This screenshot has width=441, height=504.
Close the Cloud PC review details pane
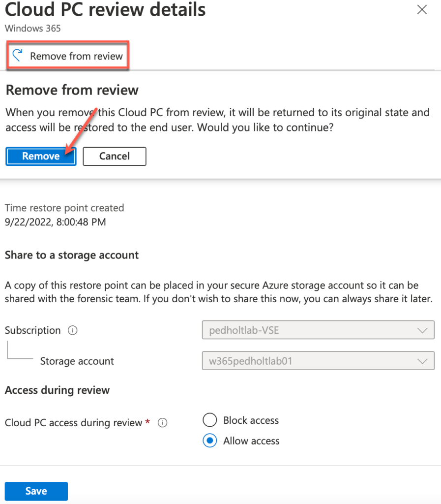422,10
